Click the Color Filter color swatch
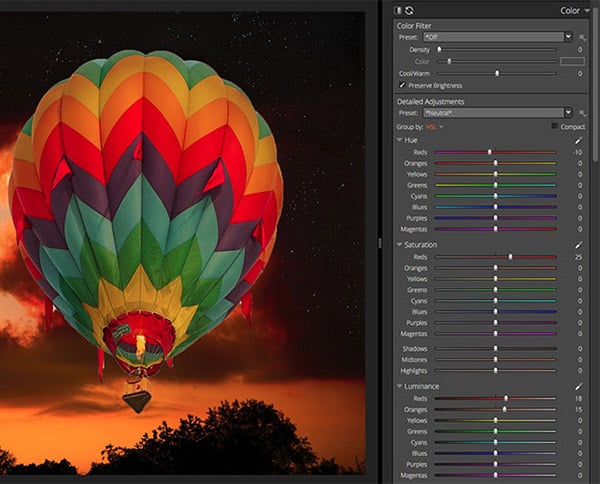 point(572,61)
